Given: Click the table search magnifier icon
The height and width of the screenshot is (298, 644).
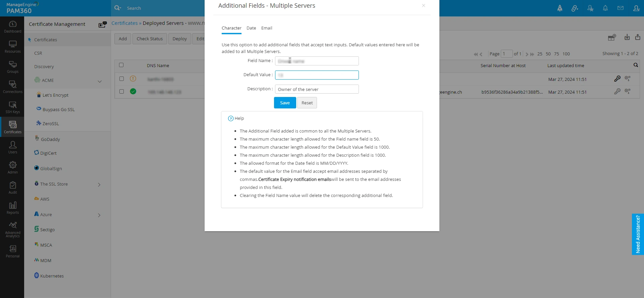Looking at the screenshot, I should point(635,65).
